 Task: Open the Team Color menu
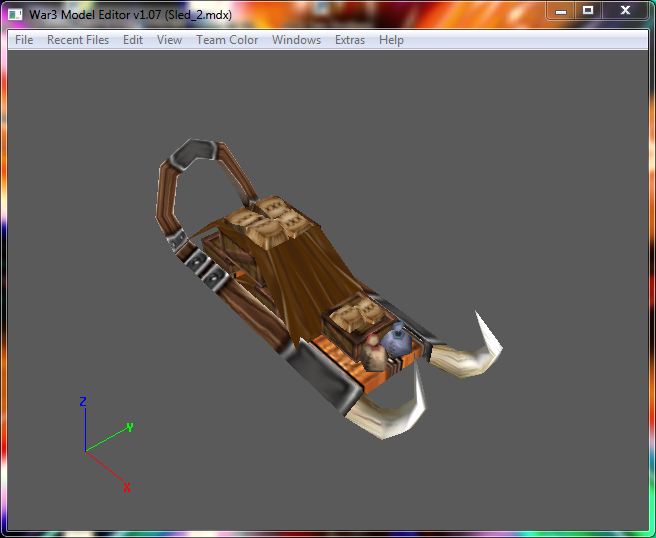tap(227, 40)
